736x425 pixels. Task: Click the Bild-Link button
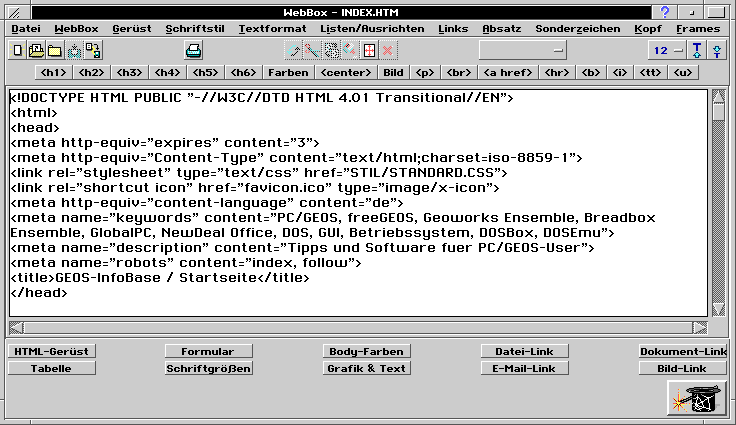tap(683, 368)
